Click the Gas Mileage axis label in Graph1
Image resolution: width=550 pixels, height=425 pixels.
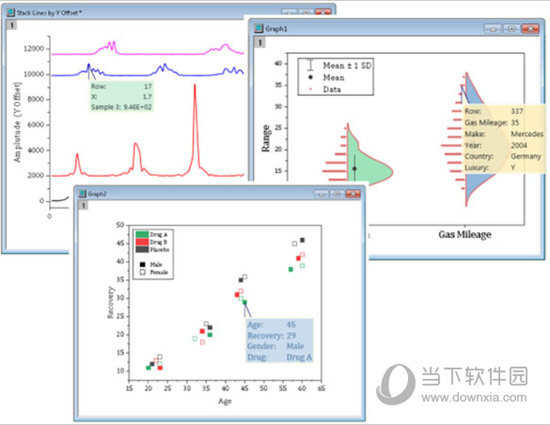click(465, 234)
